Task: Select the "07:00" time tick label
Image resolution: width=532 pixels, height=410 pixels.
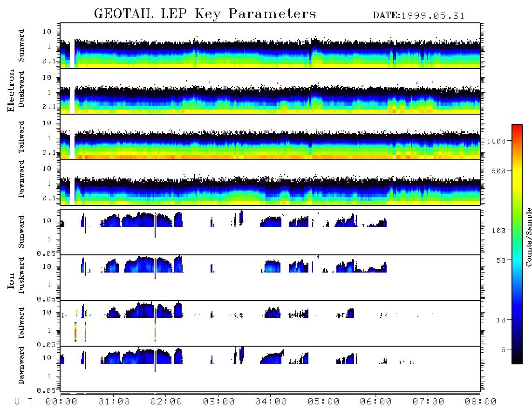Action: tap(428, 402)
